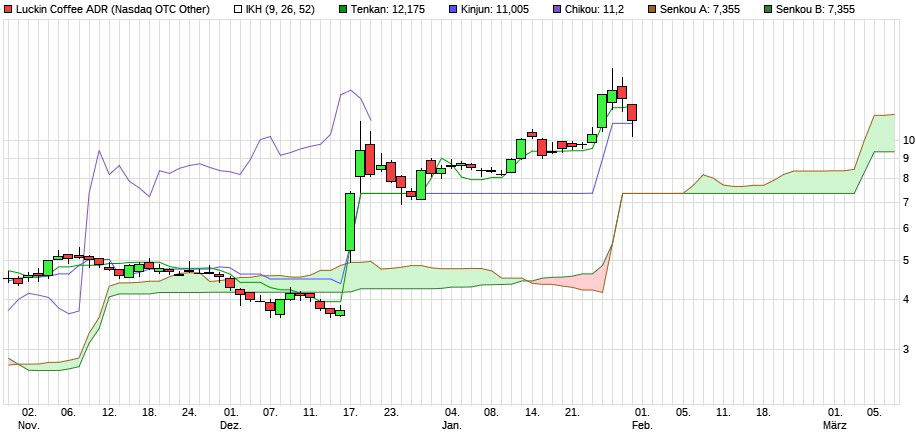Viewport: 916px width, 432px height.
Task: Click date axis label '21.'
Action: click(x=572, y=412)
